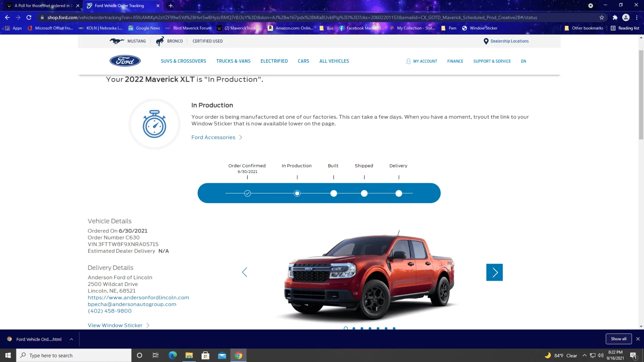Bookmark this page with star icon

tap(602, 17)
